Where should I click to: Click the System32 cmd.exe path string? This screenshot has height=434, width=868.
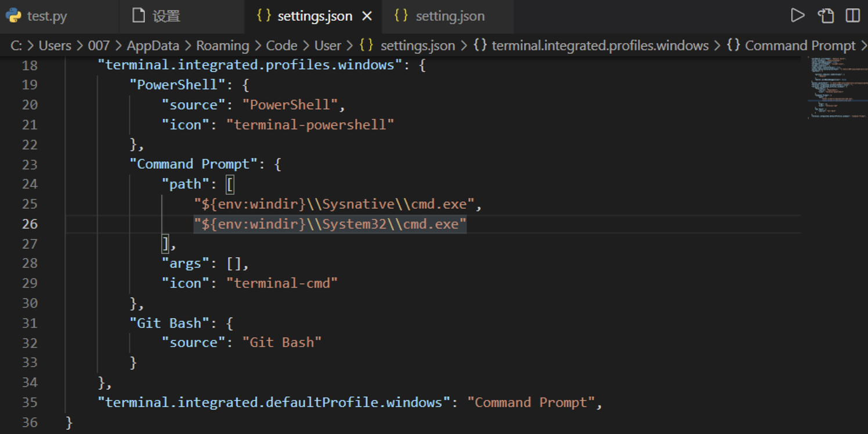330,224
